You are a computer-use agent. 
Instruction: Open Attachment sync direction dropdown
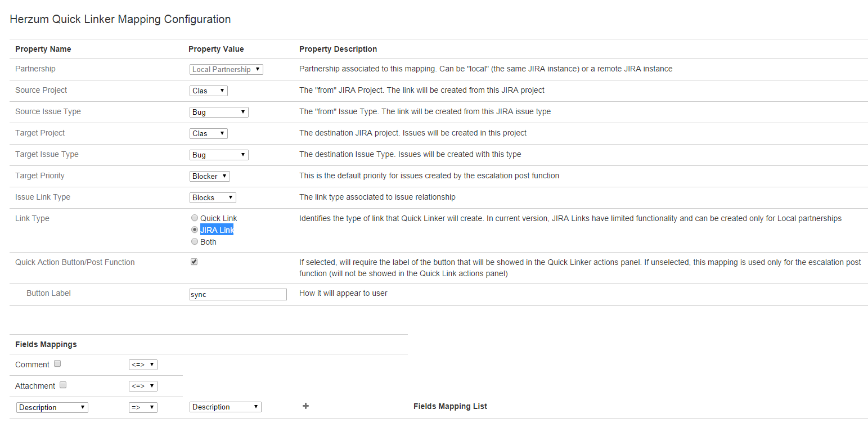(143, 386)
